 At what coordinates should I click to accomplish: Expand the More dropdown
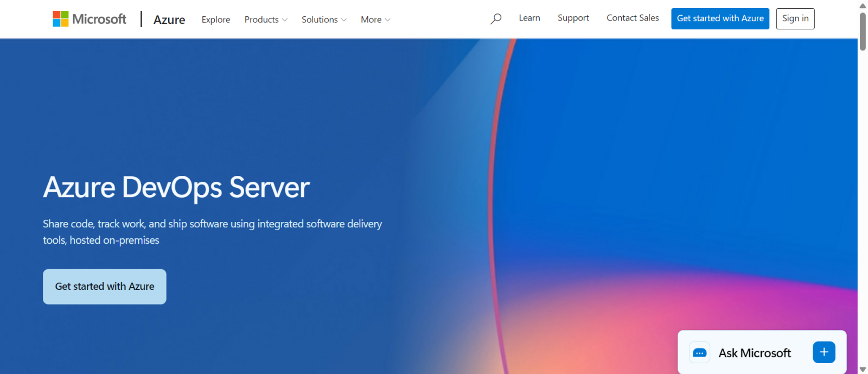(x=375, y=20)
